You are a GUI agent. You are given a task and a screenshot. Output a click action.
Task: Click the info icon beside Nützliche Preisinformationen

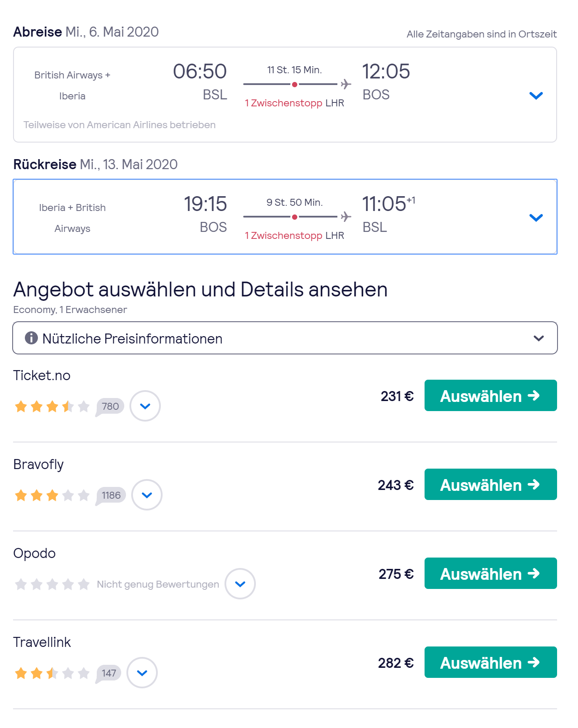point(31,338)
